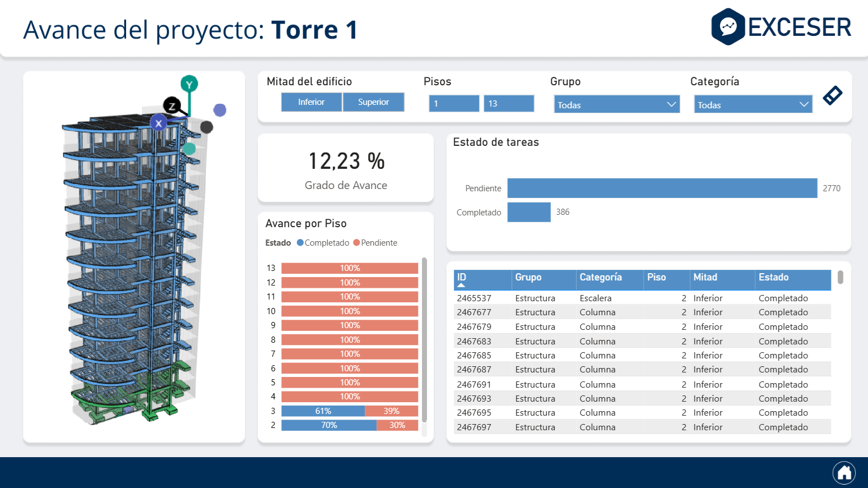868x488 pixels.
Task: Click the EXCESER logo
Action: point(781,27)
